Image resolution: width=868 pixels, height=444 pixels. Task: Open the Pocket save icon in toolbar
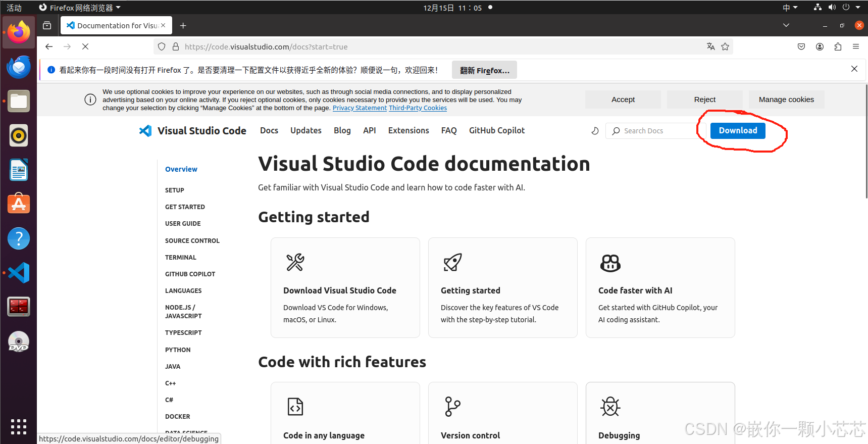(801, 46)
